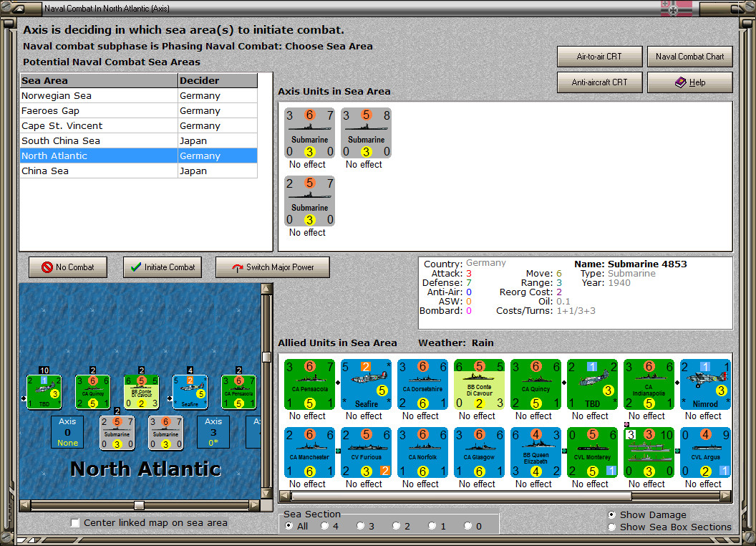This screenshot has height=546, width=756.
Task: Open the Naval Combat Chart
Action: [689, 57]
